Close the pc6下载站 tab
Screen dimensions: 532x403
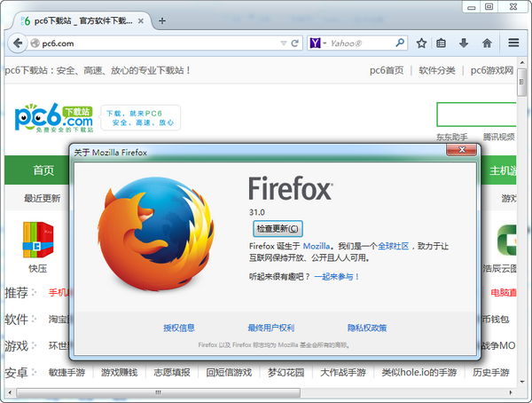141,21
